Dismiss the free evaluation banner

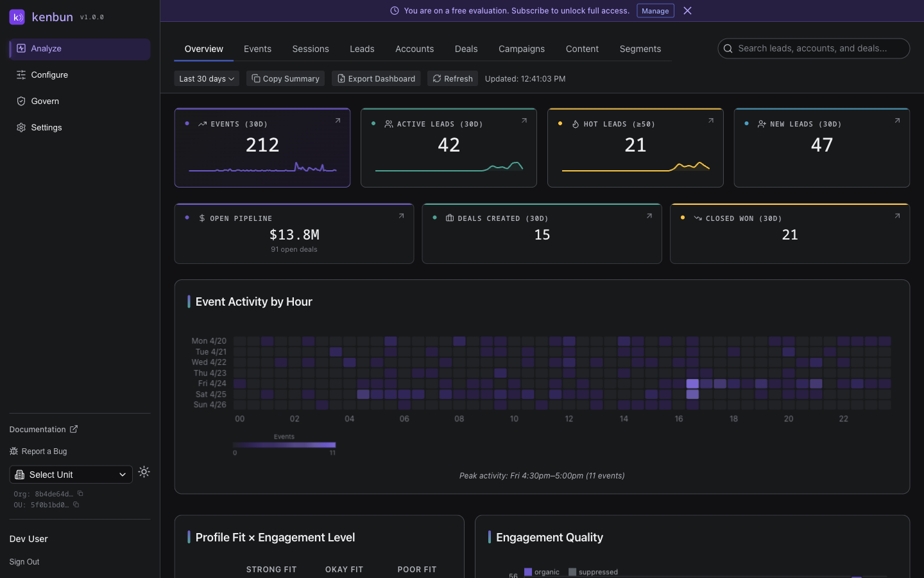point(687,11)
